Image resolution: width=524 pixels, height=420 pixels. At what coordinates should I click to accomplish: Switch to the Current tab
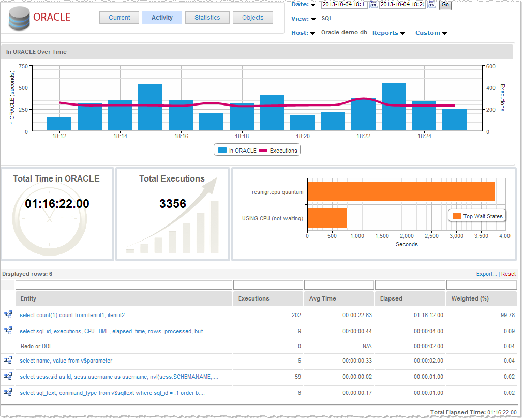coord(119,18)
